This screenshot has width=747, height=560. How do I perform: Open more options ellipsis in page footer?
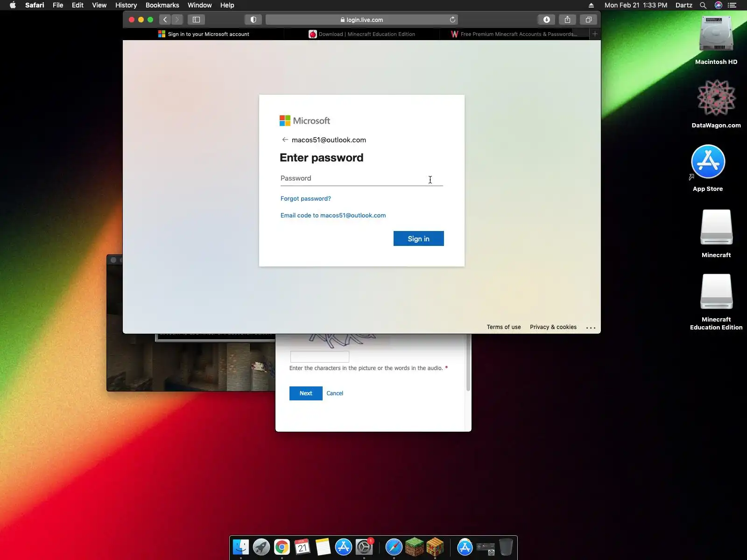tap(591, 328)
